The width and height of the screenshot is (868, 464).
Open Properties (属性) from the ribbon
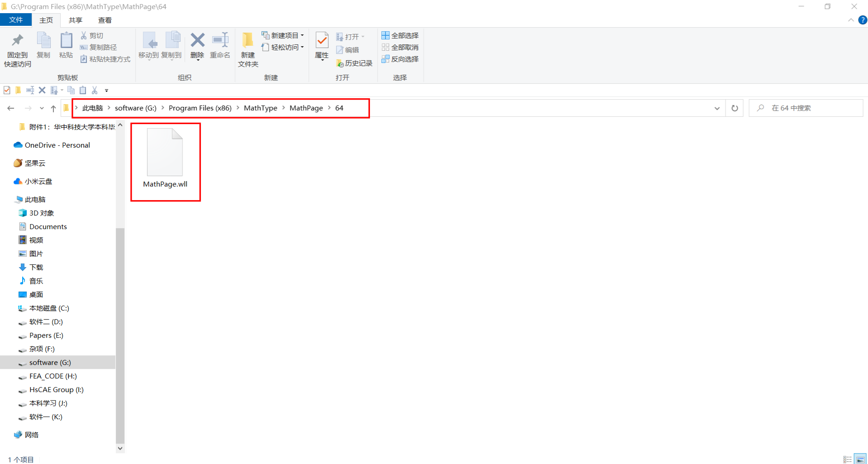(322, 41)
